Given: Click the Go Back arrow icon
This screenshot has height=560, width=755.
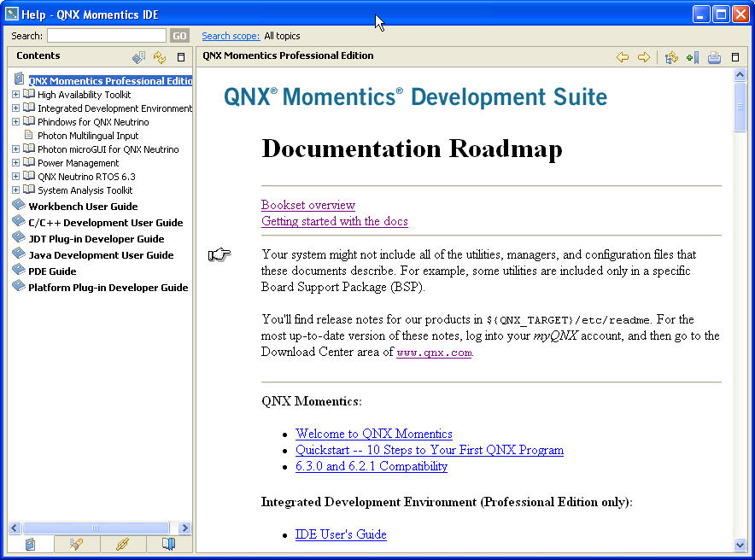Looking at the screenshot, I should pyautogui.click(x=623, y=57).
